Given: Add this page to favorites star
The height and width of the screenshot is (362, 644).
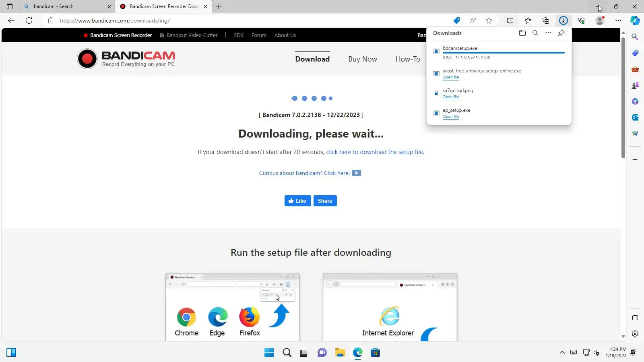Looking at the screenshot, I should [489, 21].
